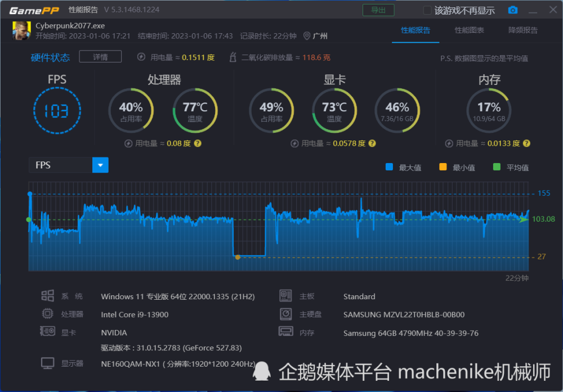Click the Windows system icon beside 系统
The image size is (563, 392).
pos(47,296)
